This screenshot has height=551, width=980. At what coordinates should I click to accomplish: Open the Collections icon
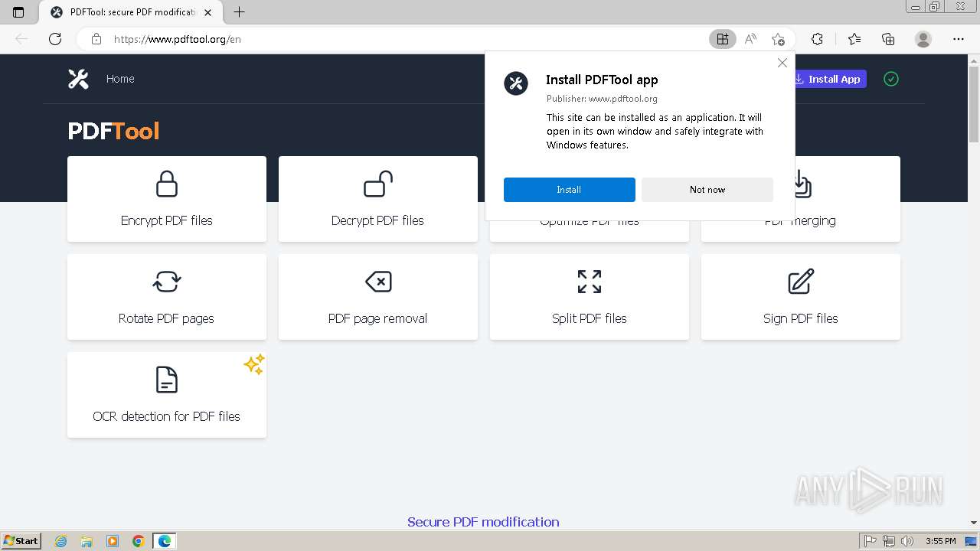[888, 39]
